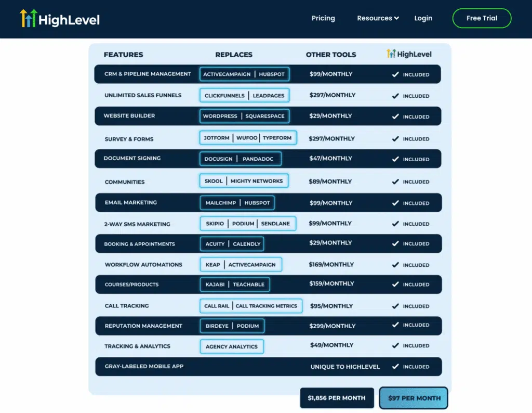Viewport: 532px width, 413px height.
Task: Expand the Resources dropdown
Action: click(x=378, y=18)
